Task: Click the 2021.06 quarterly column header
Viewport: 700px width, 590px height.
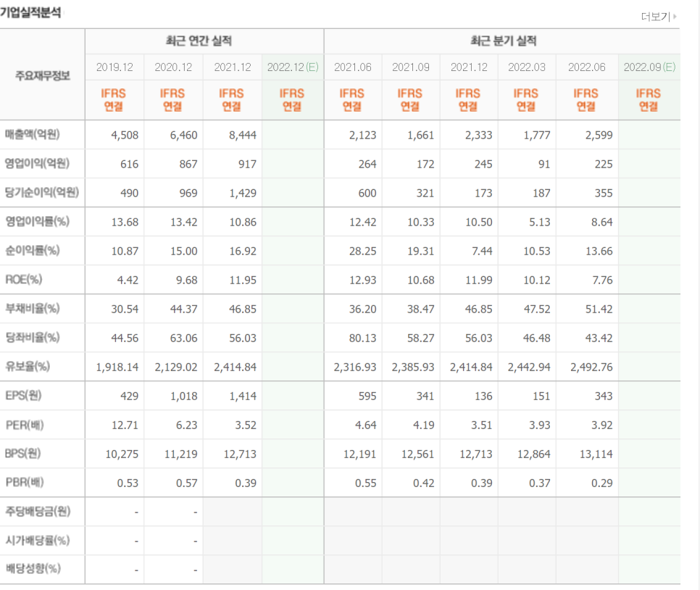Action: (x=353, y=67)
